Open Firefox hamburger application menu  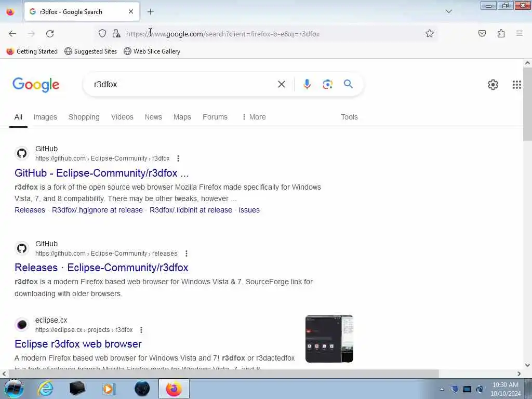tap(519, 33)
